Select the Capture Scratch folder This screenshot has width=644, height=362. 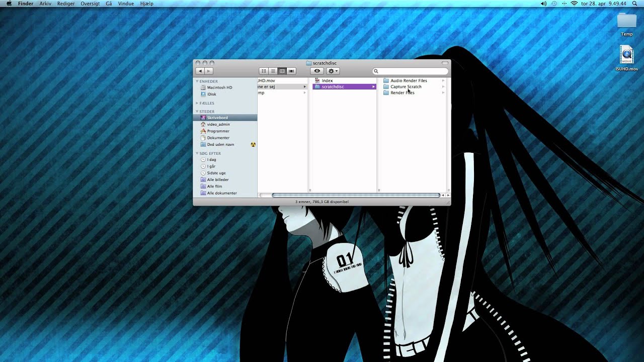[x=414, y=86]
